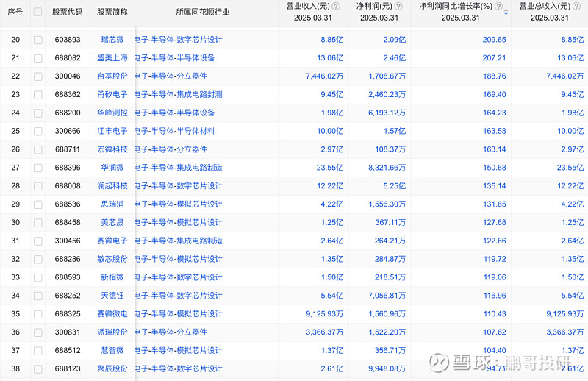Viewport: 588px width, 381px height.
Task: Open stock link 华润微
Action: (x=112, y=168)
